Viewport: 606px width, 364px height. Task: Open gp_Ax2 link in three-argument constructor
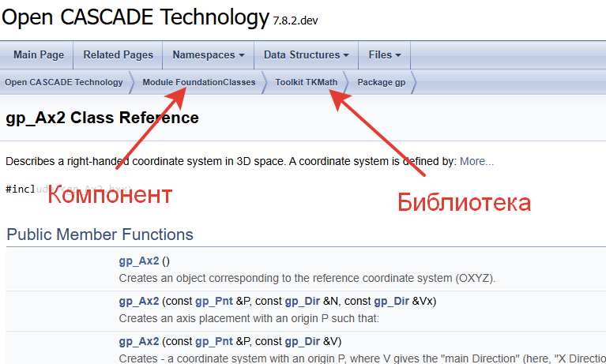tap(139, 302)
